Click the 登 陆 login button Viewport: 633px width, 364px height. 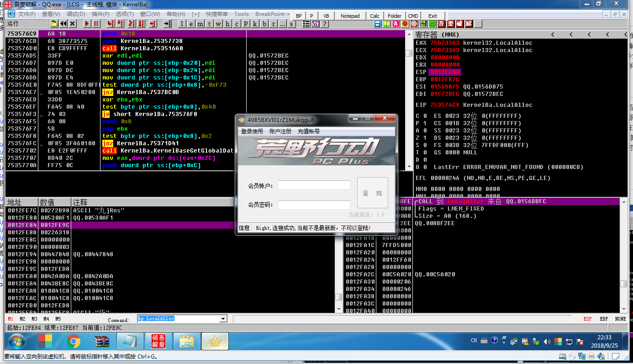click(373, 193)
